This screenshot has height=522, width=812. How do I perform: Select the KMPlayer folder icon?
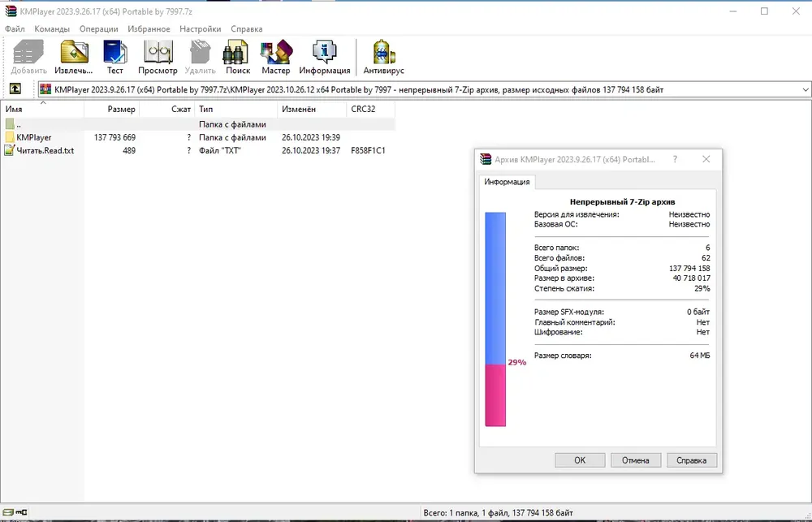click(x=10, y=137)
